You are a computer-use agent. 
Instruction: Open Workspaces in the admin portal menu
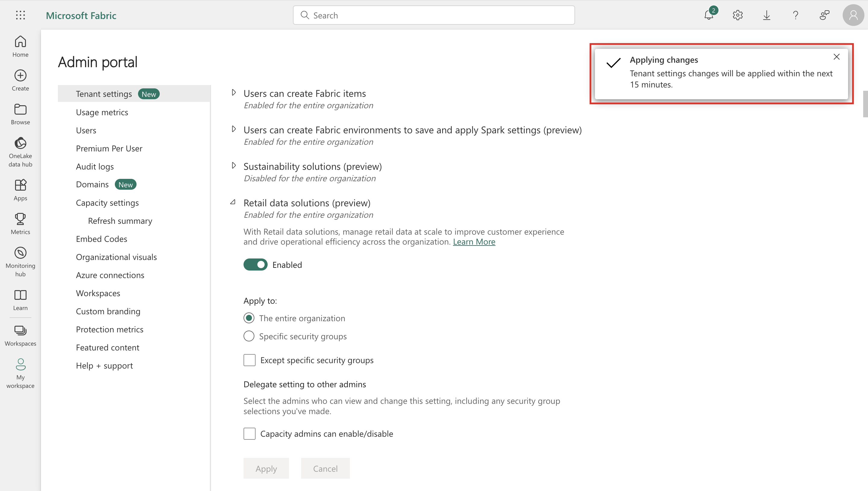pos(98,293)
